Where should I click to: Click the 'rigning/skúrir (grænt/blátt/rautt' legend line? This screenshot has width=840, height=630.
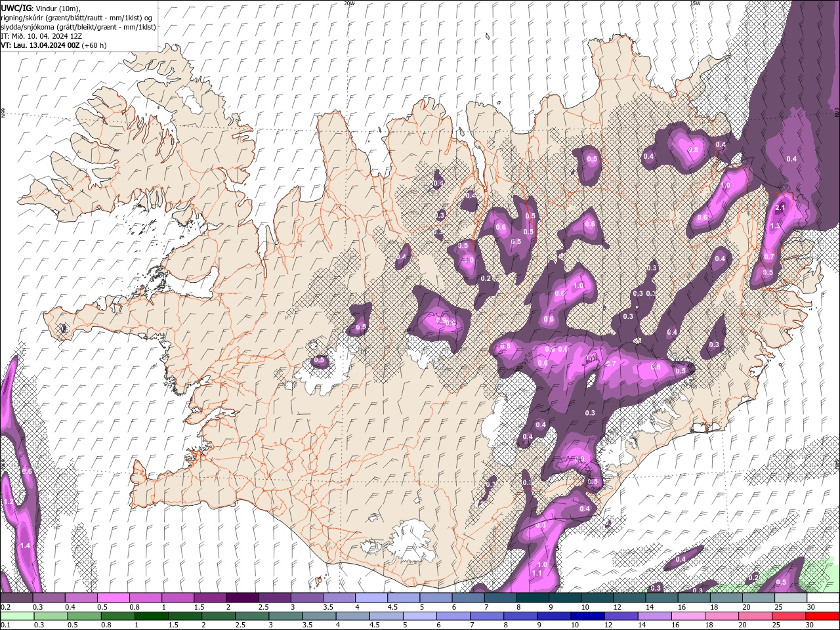tap(77, 18)
